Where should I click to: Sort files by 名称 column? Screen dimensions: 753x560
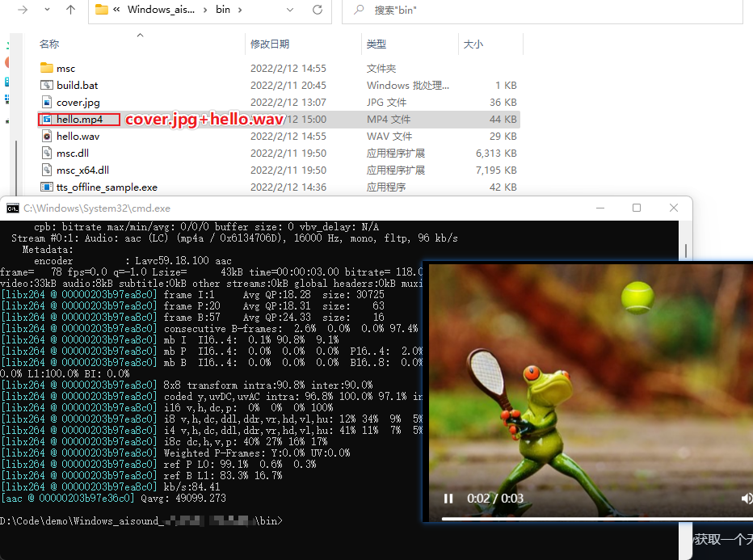point(49,44)
